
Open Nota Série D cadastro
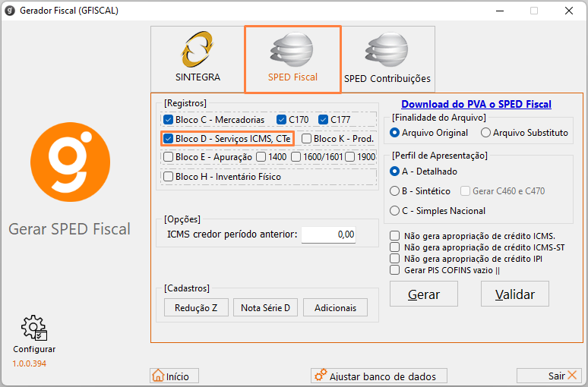point(265,307)
